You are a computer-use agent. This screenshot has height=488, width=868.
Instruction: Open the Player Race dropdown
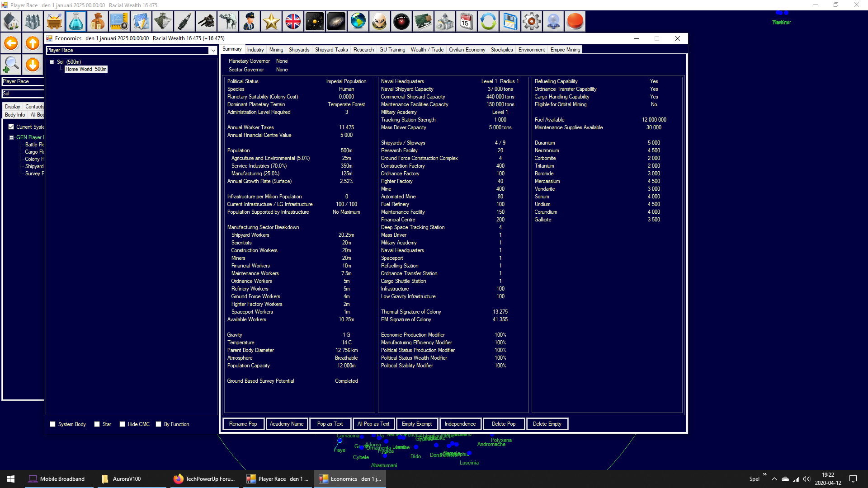(x=213, y=50)
